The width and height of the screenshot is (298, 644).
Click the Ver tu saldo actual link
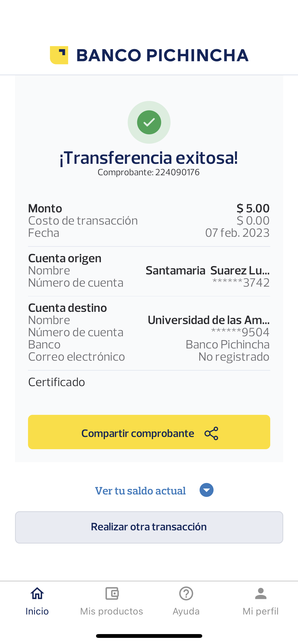(x=140, y=491)
